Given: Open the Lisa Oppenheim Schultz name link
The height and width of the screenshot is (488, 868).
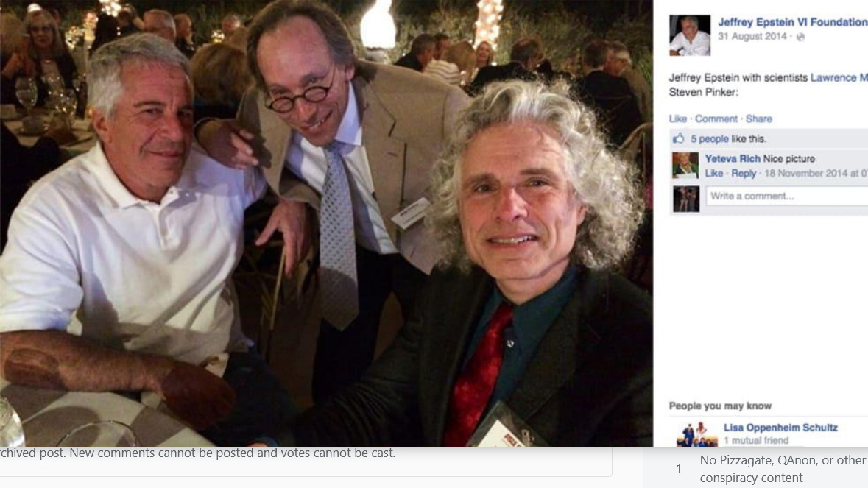Looking at the screenshot, I should (x=780, y=428).
